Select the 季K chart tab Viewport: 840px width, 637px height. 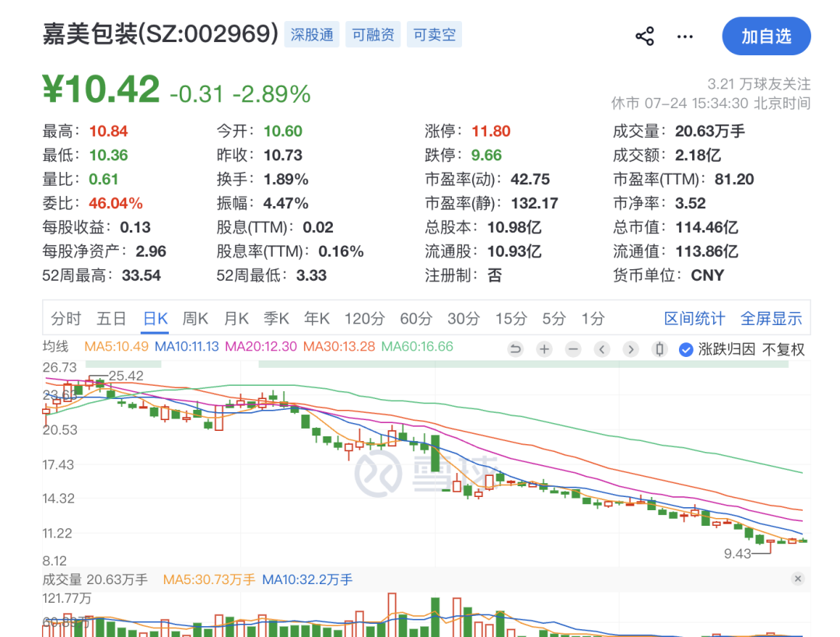[x=276, y=318]
